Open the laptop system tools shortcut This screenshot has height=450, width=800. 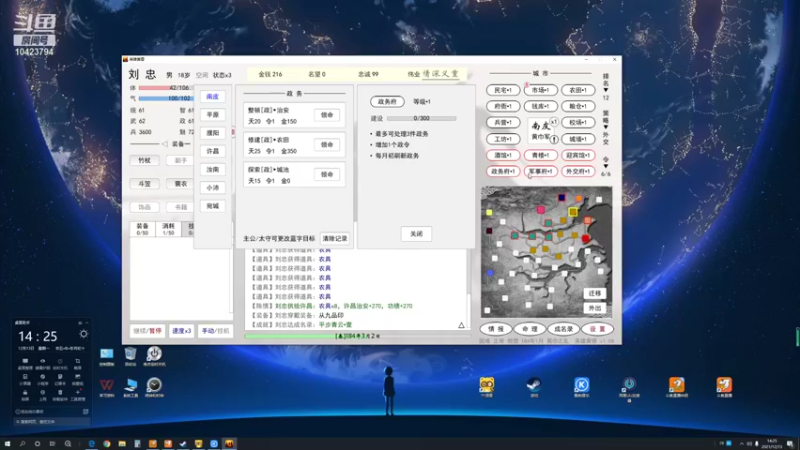click(131, 386)
